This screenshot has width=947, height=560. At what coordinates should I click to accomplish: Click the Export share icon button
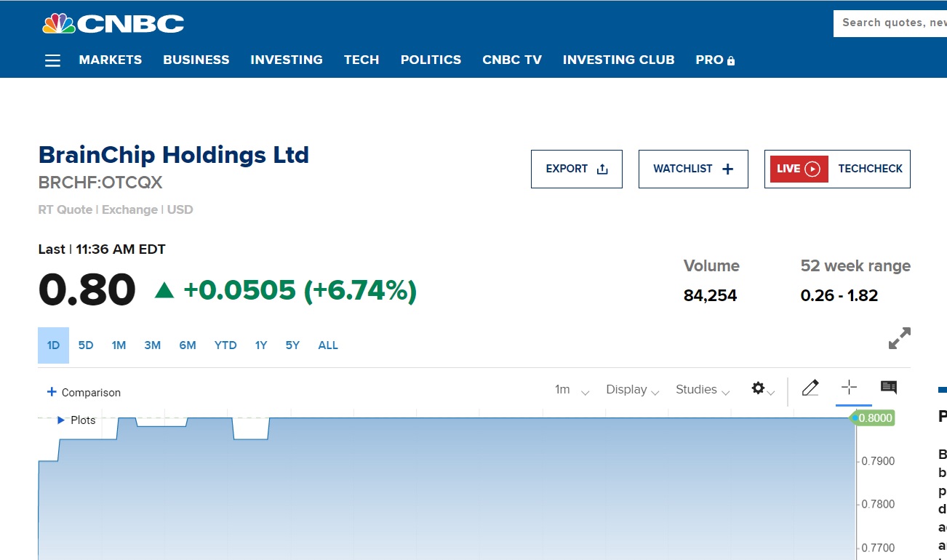(577, 169)
